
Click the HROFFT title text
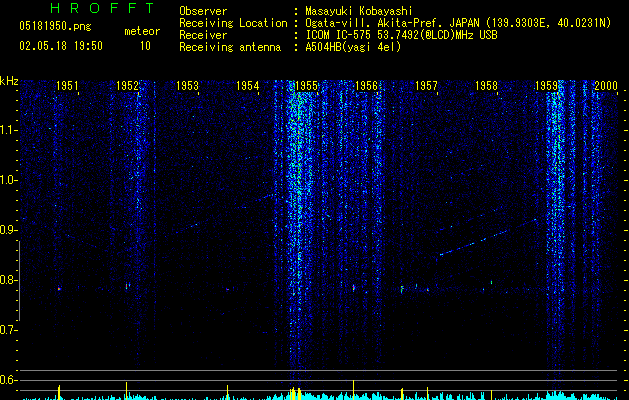click(x=103, y=8)
